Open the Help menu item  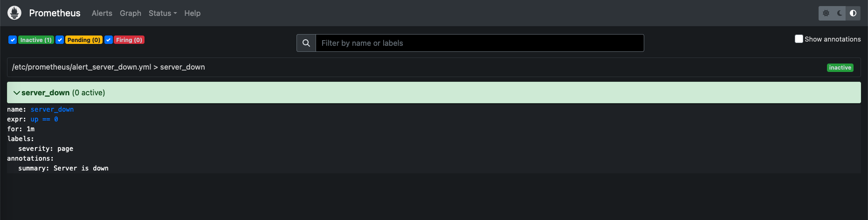click(x=192, y=13)
